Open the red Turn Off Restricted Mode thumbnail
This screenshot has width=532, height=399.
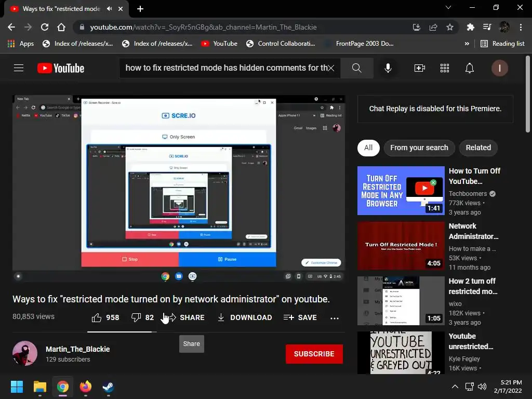[x=401, y=246]
